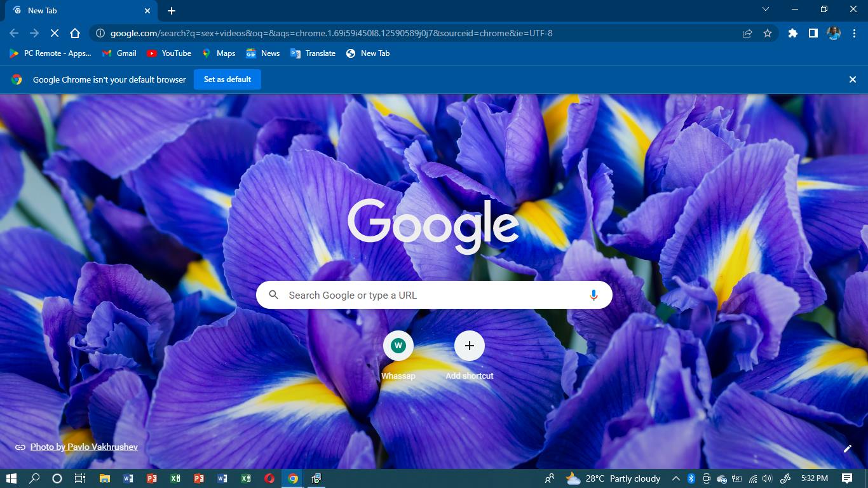The width and height of the screenshot is (868, 488).
Task: Click the share page icon in the address bar
Action: pos(747,33)
